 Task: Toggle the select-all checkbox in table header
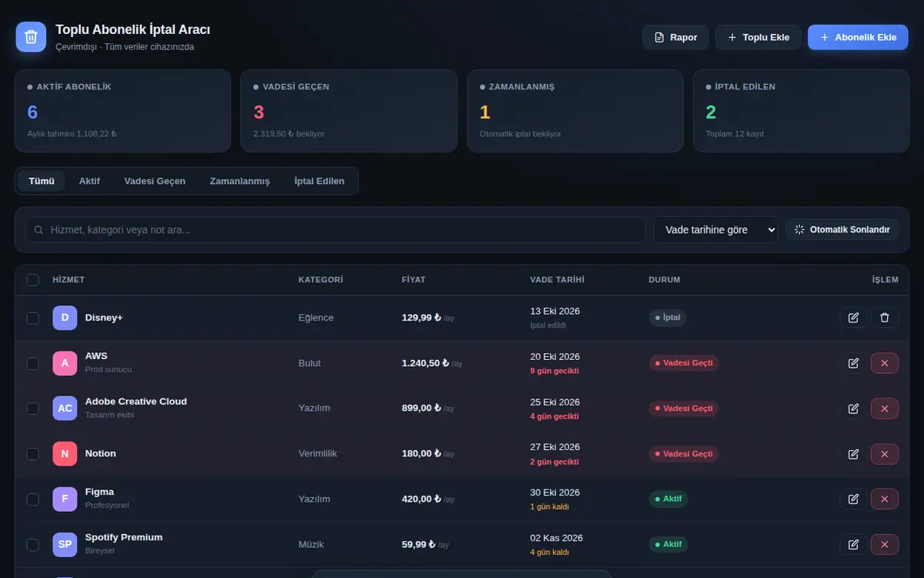tap(33, 280)
